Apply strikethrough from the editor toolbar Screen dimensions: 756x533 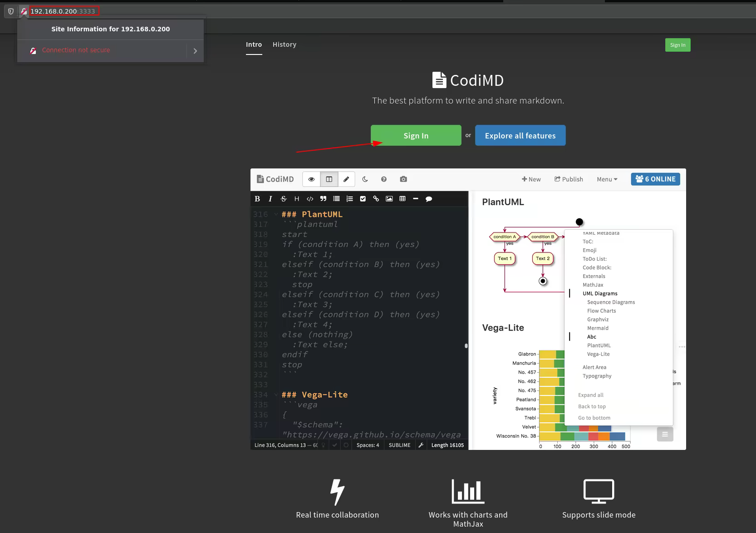(284, 199)
